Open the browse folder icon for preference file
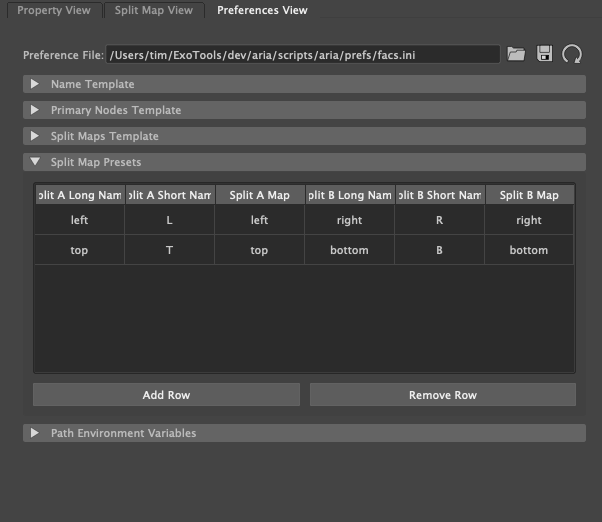The image size is (602, 522). [516, 54]
